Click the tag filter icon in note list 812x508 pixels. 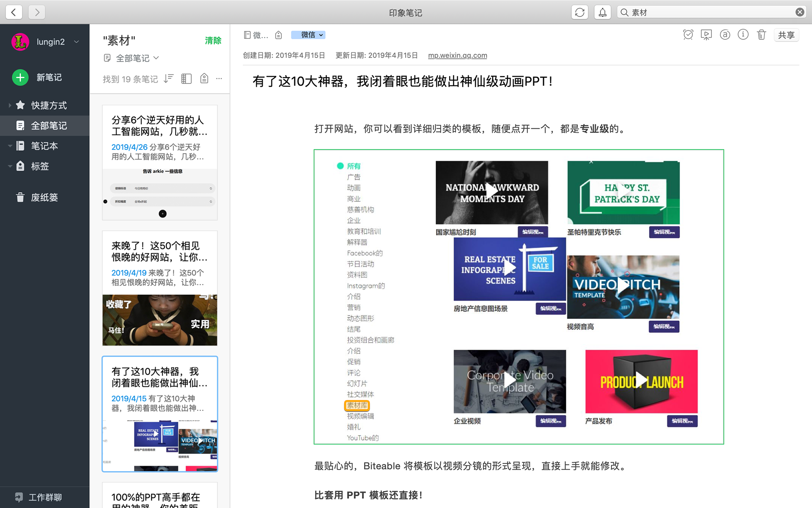(204, 78)
